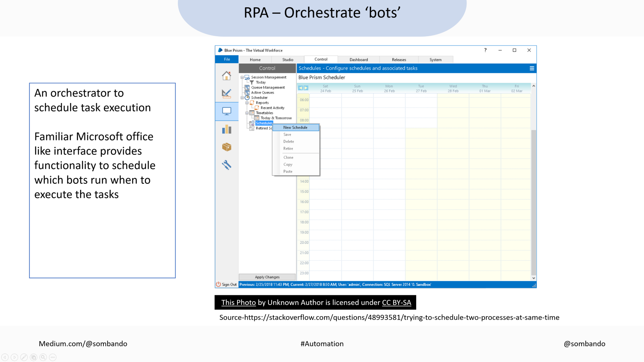
Task: Open the System wrench sidebar icon
Action: click(227, 165)
